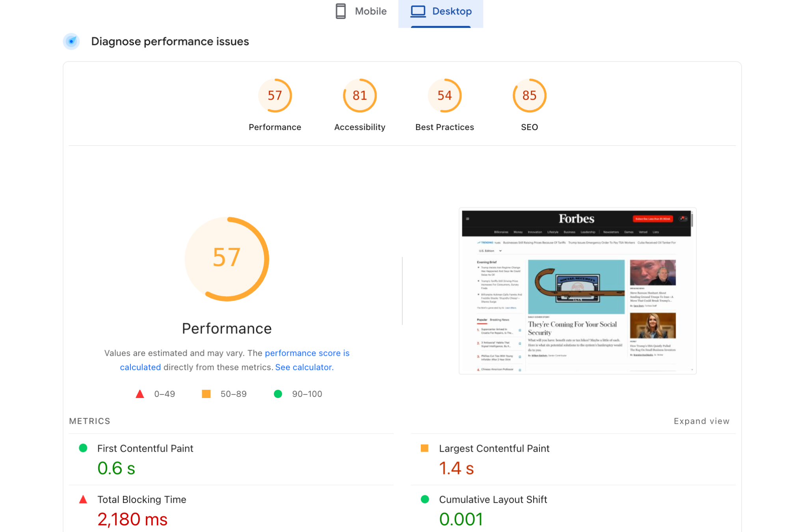Click the orange 50–89 legend swatch

tap(206, 394)
